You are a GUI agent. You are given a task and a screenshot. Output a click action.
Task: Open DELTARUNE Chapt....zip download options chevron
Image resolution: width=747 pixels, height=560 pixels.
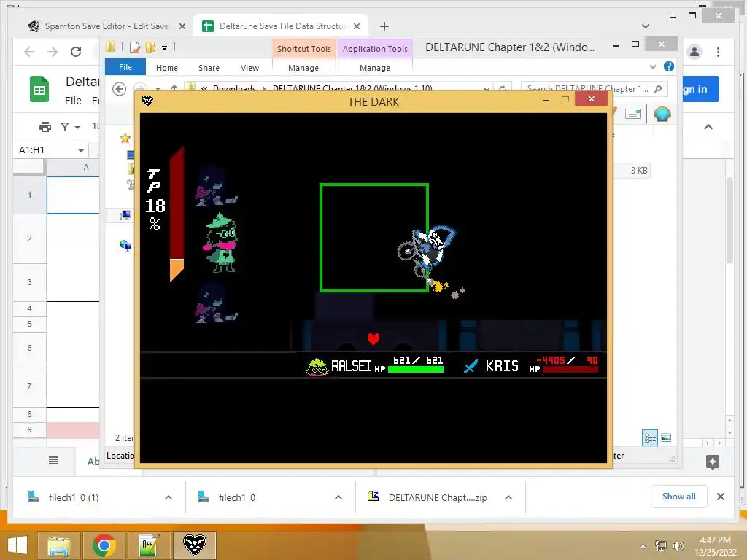pyautogui.click(x=508, y=497)
